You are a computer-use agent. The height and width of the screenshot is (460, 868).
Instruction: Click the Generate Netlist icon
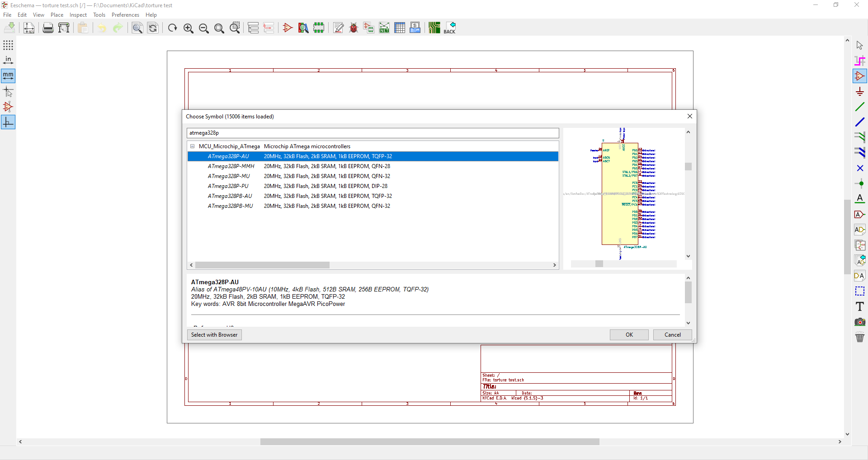point(384,28)
